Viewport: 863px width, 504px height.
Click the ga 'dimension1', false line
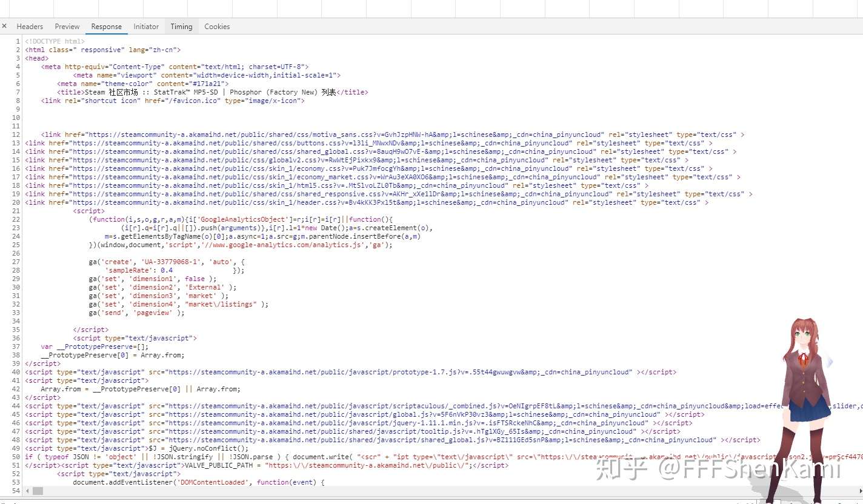coord(152,279)
